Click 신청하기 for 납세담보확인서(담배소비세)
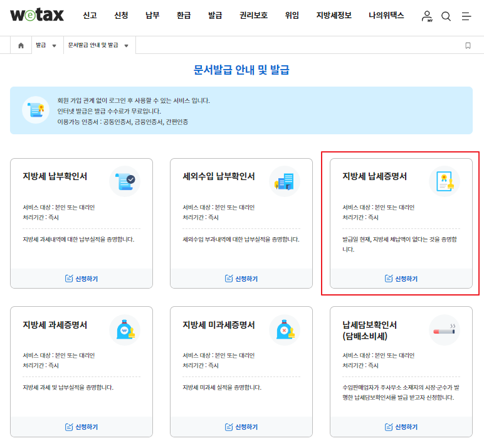 (x=401, y=427)
